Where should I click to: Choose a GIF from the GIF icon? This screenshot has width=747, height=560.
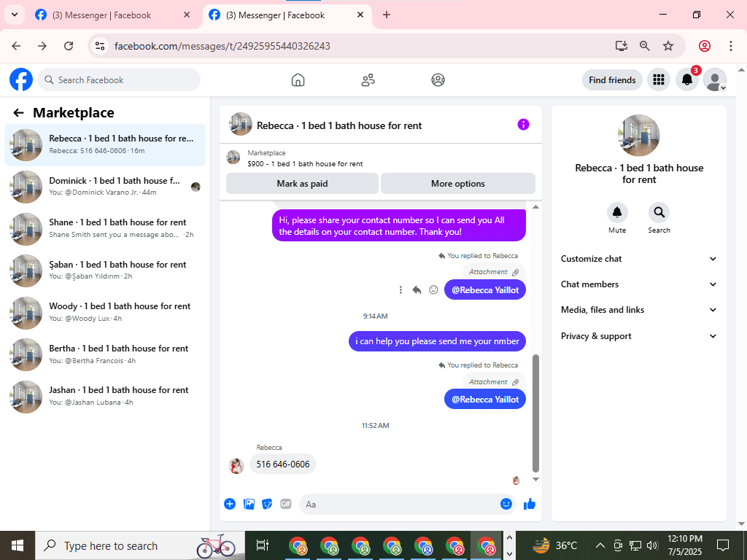pyautogui.click(x=285, y=504)
